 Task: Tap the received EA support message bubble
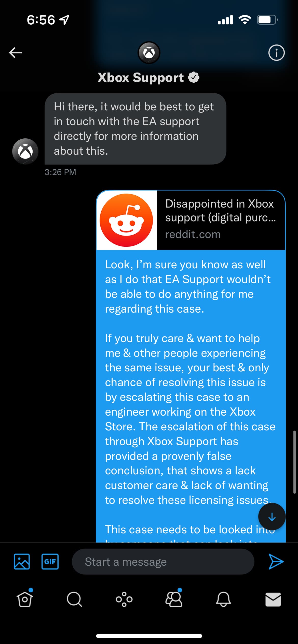point(135,129)
